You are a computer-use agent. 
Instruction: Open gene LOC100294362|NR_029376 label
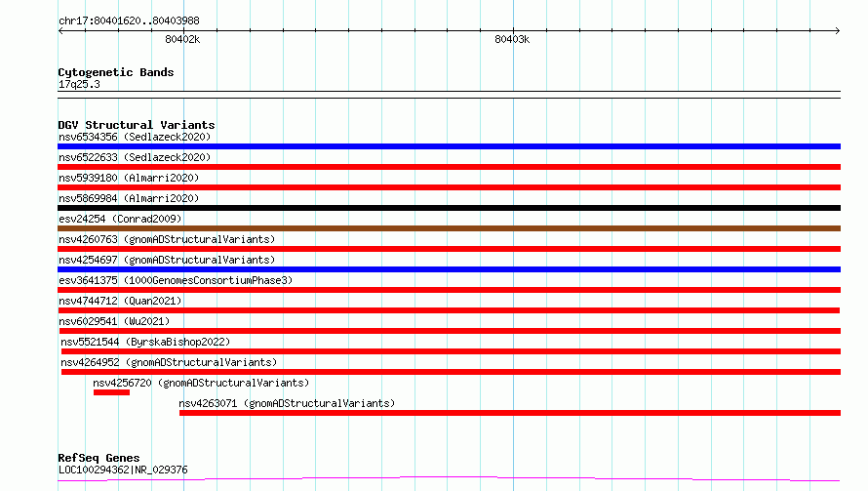(x=123, y=470)
